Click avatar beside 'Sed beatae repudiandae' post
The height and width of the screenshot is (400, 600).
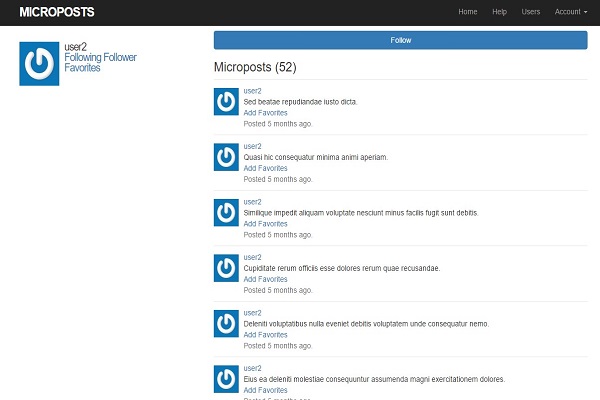[x=227, y=101]
